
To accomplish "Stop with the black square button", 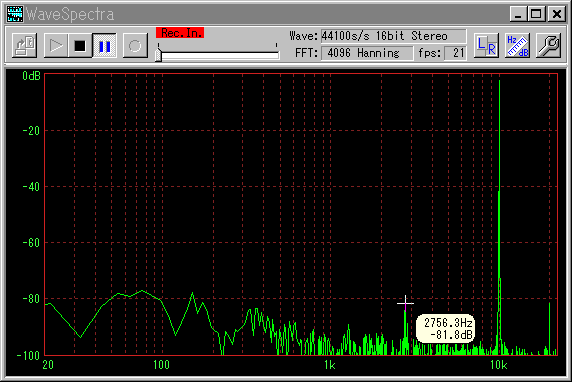I will [x=80, y=46].
